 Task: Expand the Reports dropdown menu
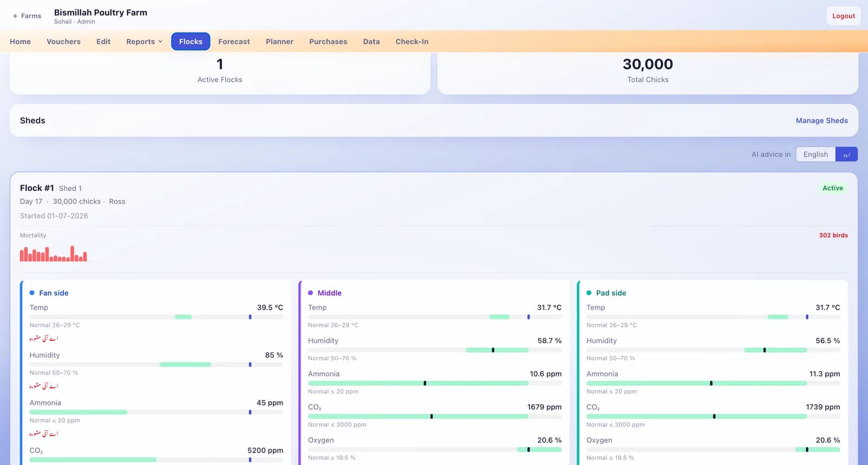[144, 41]
